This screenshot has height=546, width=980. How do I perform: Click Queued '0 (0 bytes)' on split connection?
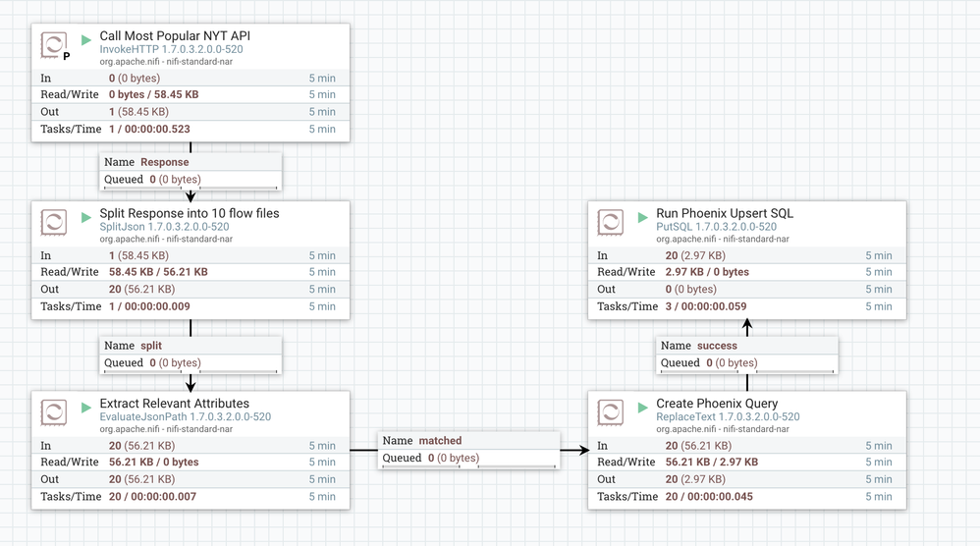click(176, 363)
